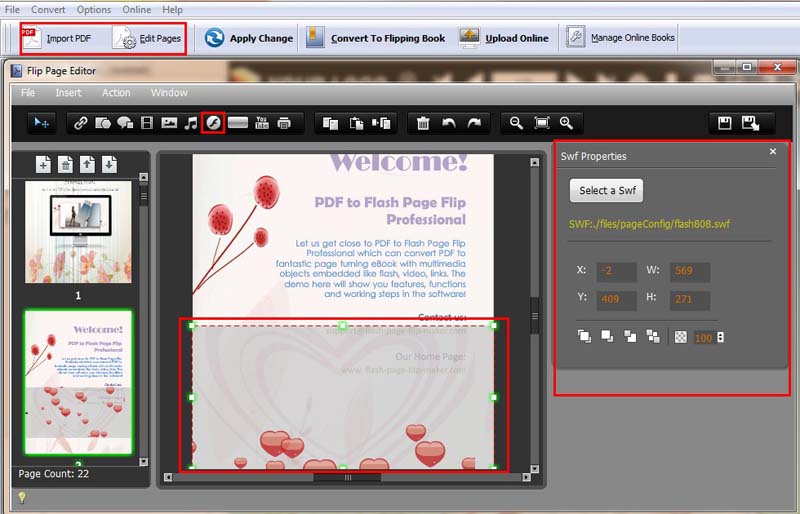
Task: Select the Welcome page thumbnail
Action: (x=78, y=382)
